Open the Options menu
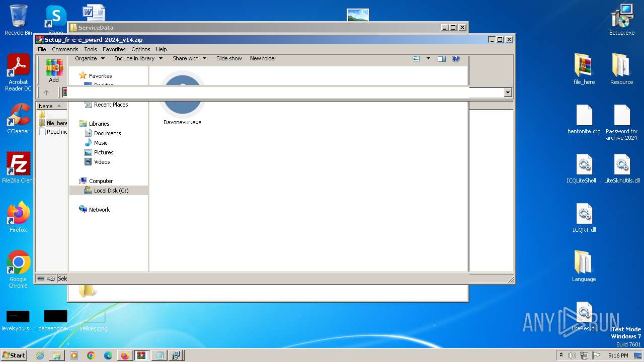644x362 pixels. 141,49
